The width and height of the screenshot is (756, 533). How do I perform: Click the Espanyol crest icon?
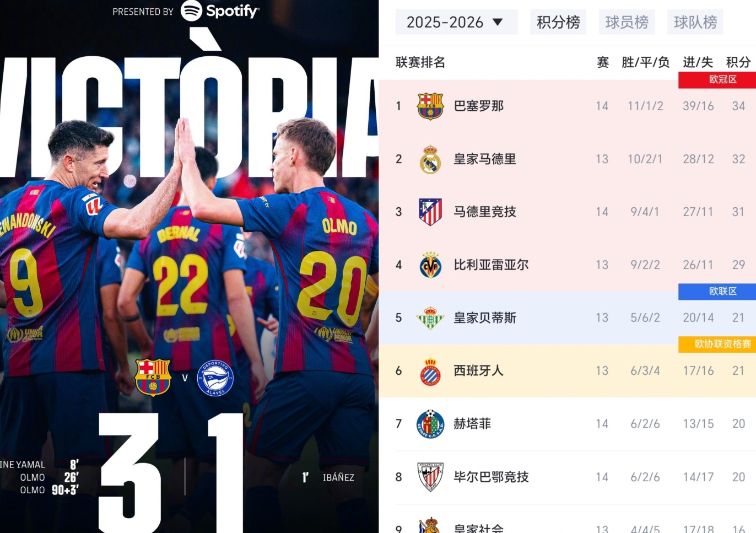(430, 371)
